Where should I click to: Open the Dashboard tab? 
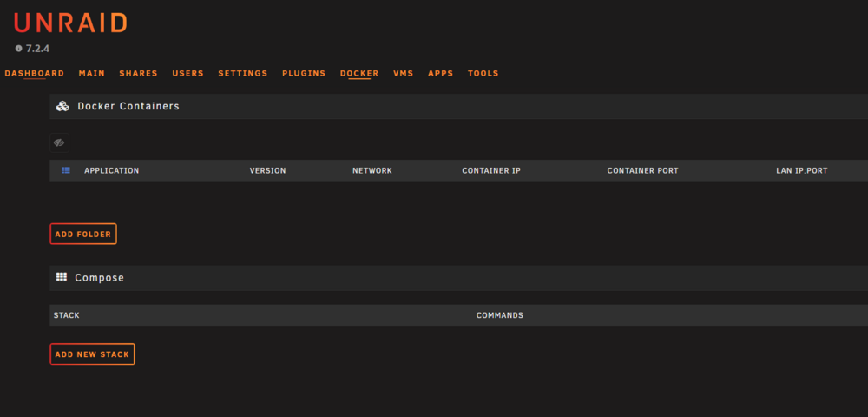coord(35,73)
